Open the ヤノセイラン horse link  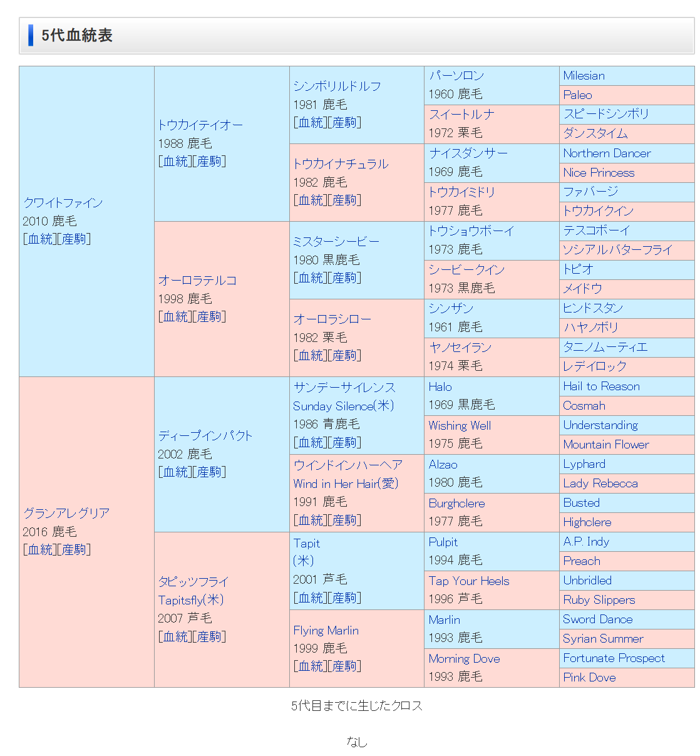[x=460, y=347]
